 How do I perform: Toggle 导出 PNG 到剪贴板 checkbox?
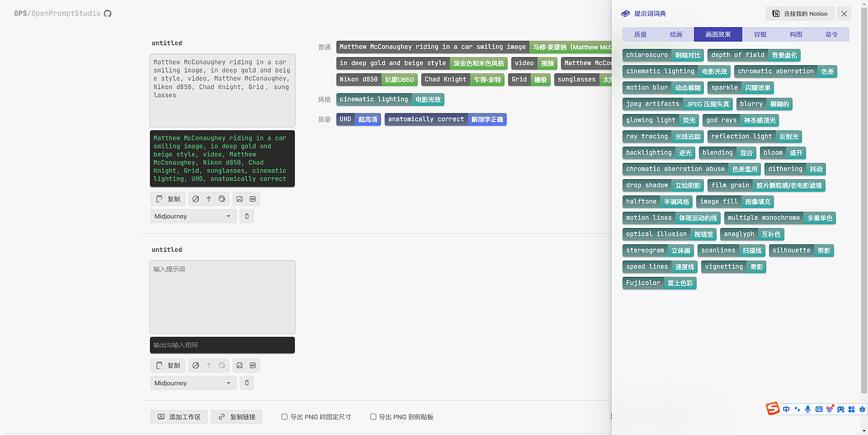[373, 417]
